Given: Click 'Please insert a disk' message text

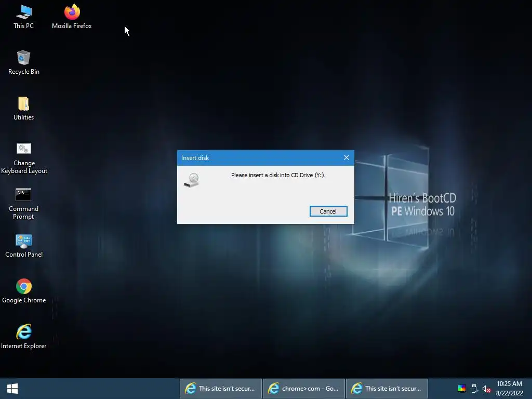Looking at the screenshot, I should click(278, 175).
